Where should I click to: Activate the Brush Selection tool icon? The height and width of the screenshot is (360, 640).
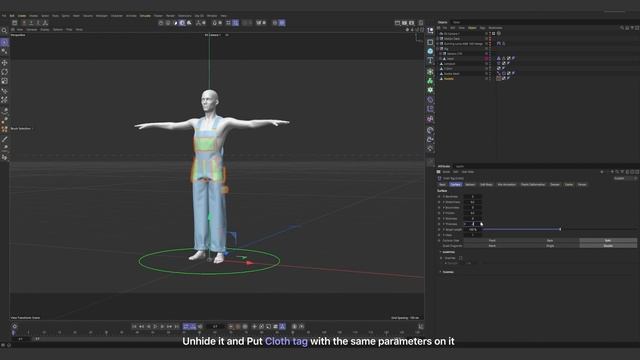click(x=4, y=129)
